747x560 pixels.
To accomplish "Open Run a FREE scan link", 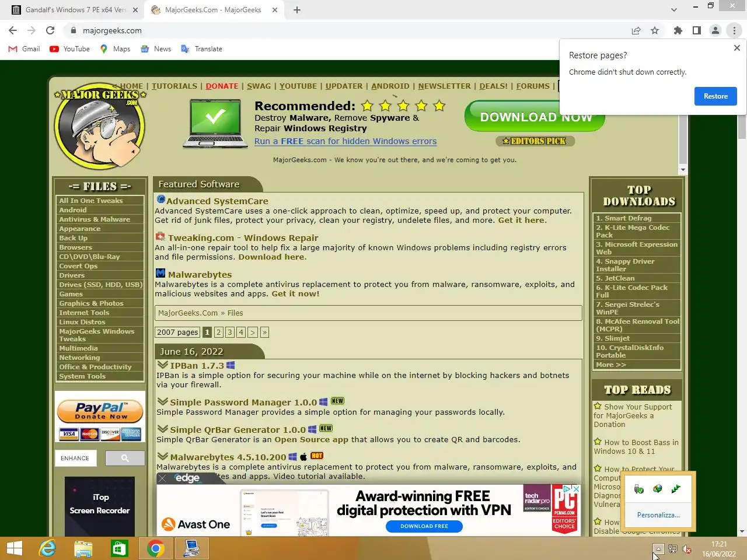I will point(345,141).
